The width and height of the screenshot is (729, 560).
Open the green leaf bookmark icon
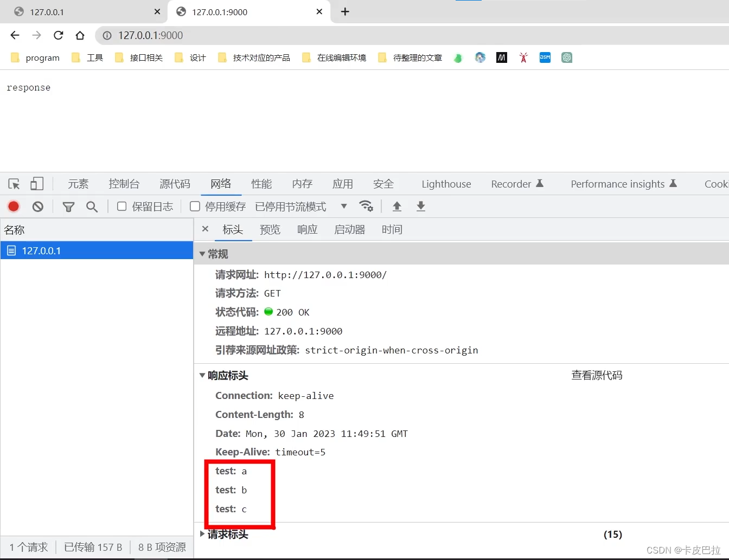(x=458, y=57)
